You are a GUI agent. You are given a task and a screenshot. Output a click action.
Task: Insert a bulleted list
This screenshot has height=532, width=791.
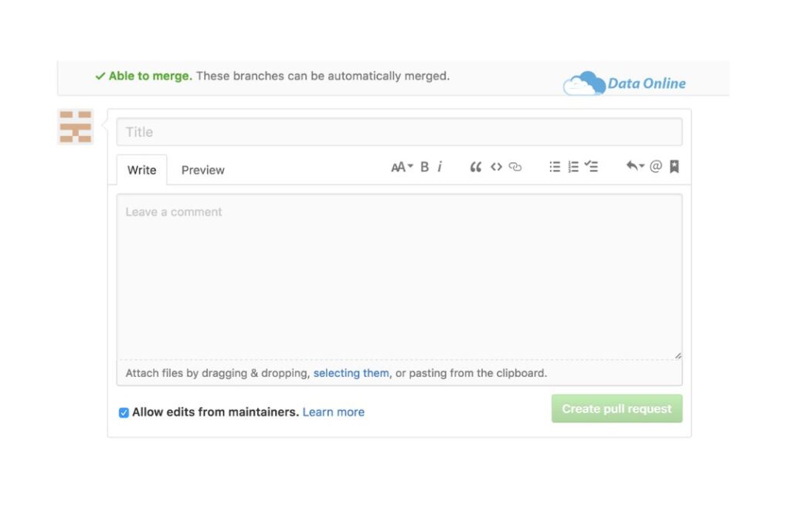pos(555,167)
